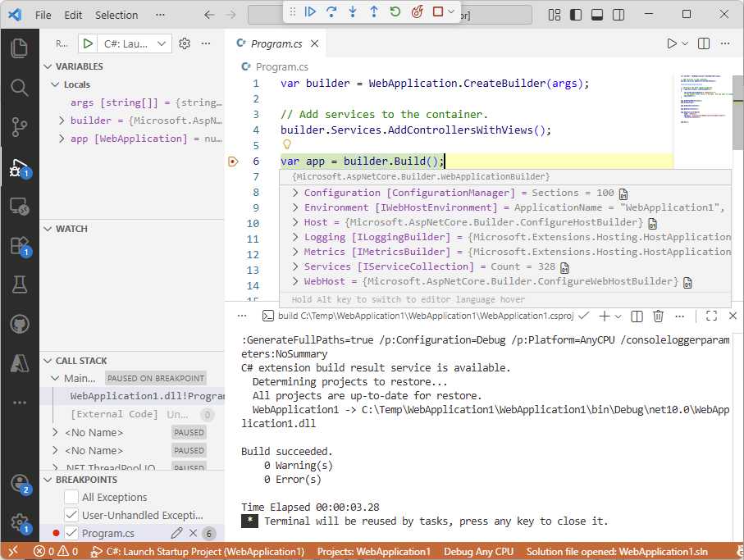Click the editor minimap

point(703,99)
